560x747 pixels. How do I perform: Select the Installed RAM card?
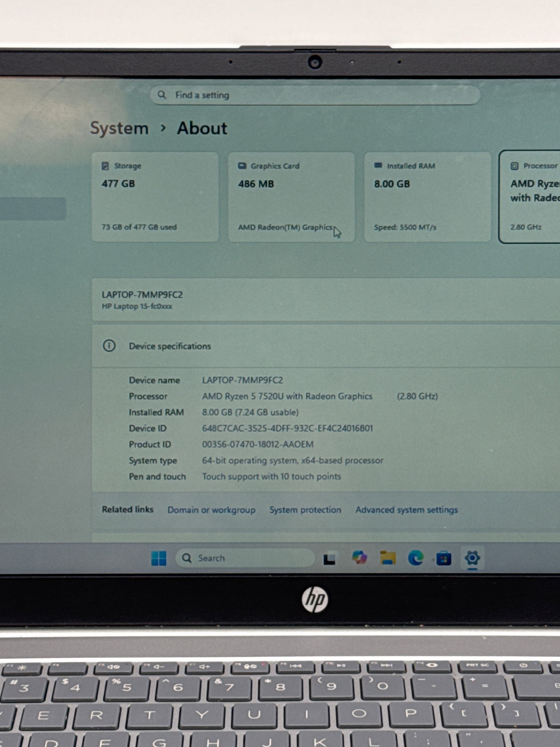[427, 197]
